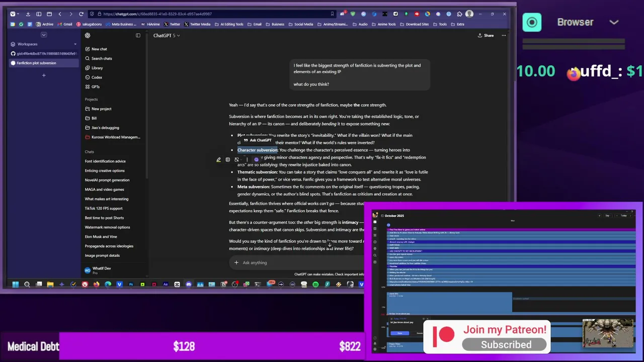The height and width of the screenshot is (362, 644).
Task: Open Social Media bookmark folder
Action: pos(300,24)
